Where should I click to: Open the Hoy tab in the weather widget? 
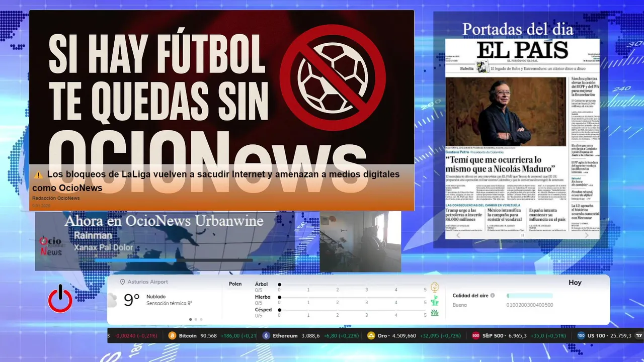point(575,283)
